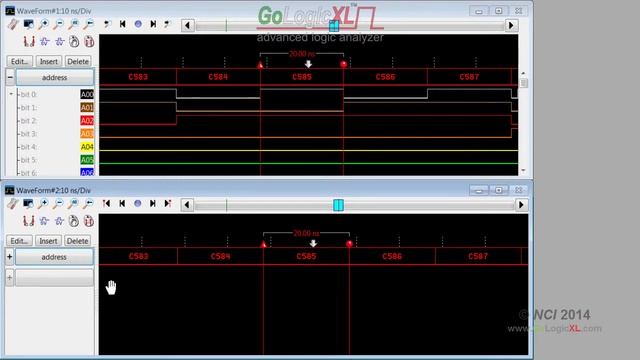This screenshot has height=360, width=640.
Task: Click zoom-previous magnifier in WaveForm#1
Action: [88, 24]
